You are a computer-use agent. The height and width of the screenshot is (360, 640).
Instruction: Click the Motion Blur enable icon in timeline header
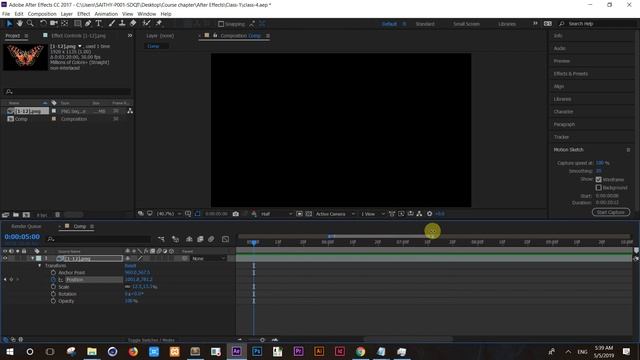tap(211, 239)
